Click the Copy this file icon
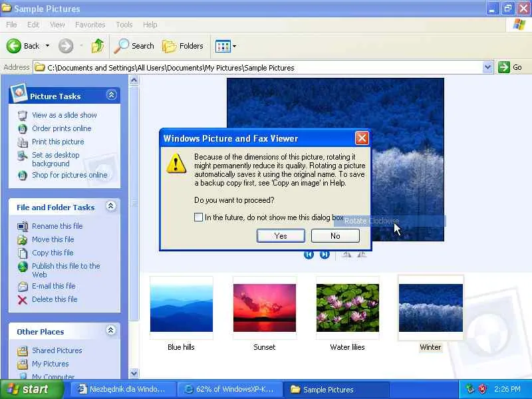The image size is (532, 399). coord(23,253)
